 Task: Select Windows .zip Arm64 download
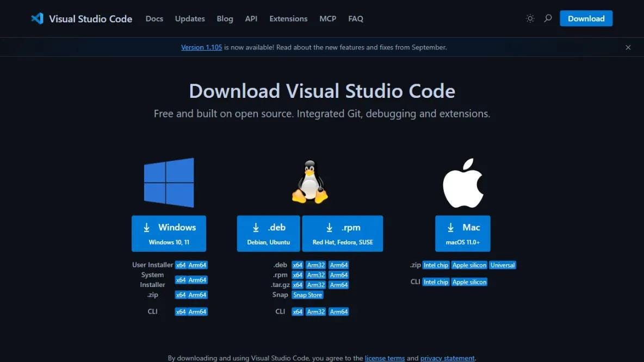pyautogui.click(x=197, y=295)
